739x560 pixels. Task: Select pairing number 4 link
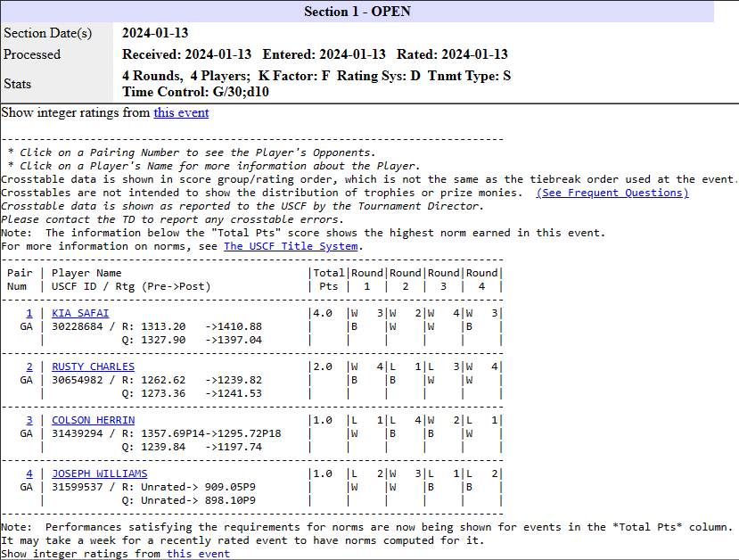(29, 474)
